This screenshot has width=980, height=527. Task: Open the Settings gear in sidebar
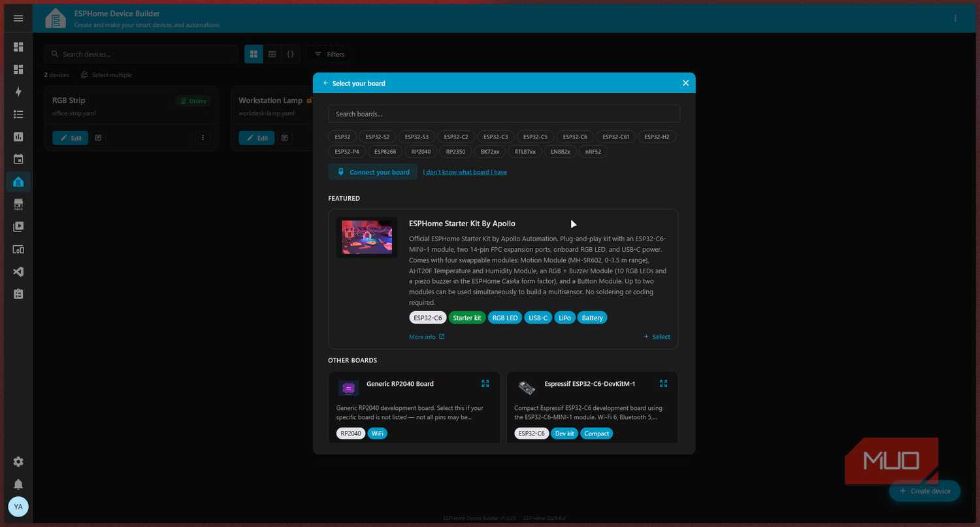[18, 462]
